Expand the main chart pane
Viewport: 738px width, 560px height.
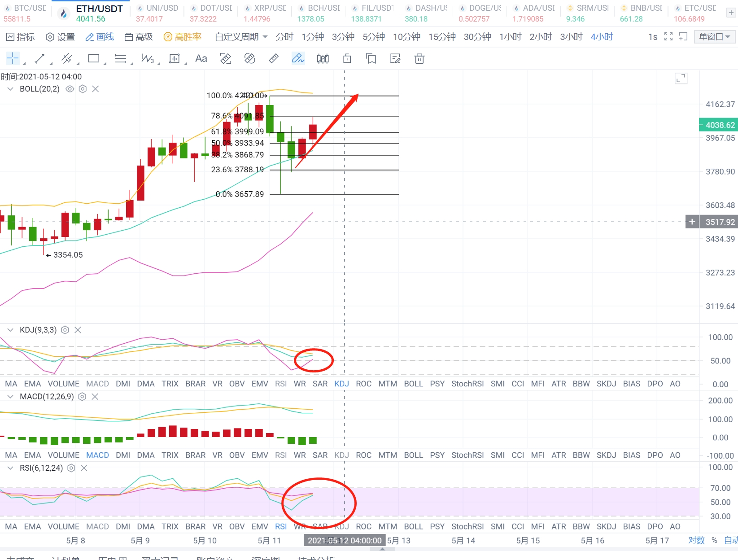point(681,79)
